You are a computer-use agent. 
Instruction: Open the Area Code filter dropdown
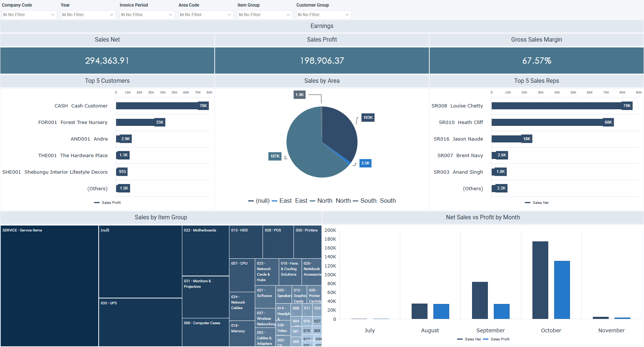[206, 15]
